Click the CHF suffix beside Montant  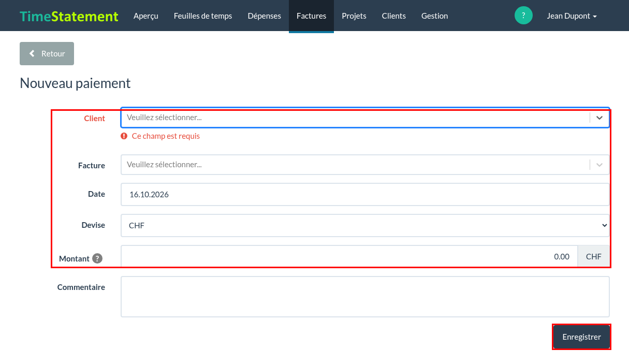(594, 256)
